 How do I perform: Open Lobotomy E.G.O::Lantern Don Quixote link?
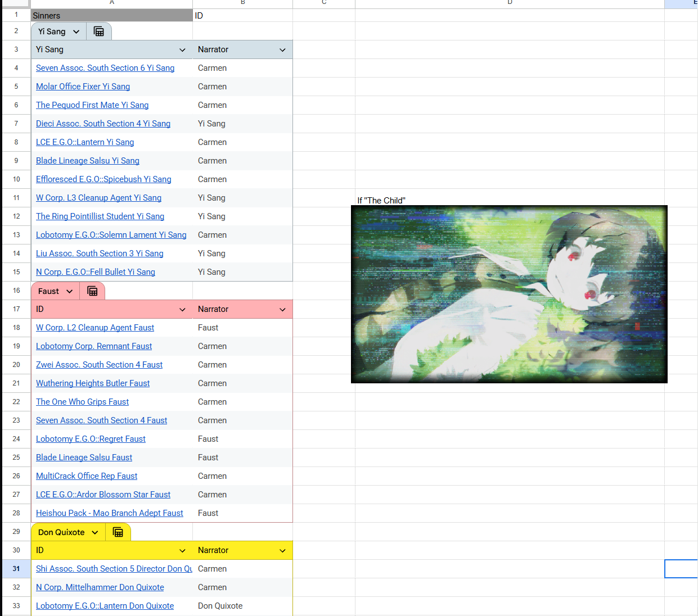(105, 606)
